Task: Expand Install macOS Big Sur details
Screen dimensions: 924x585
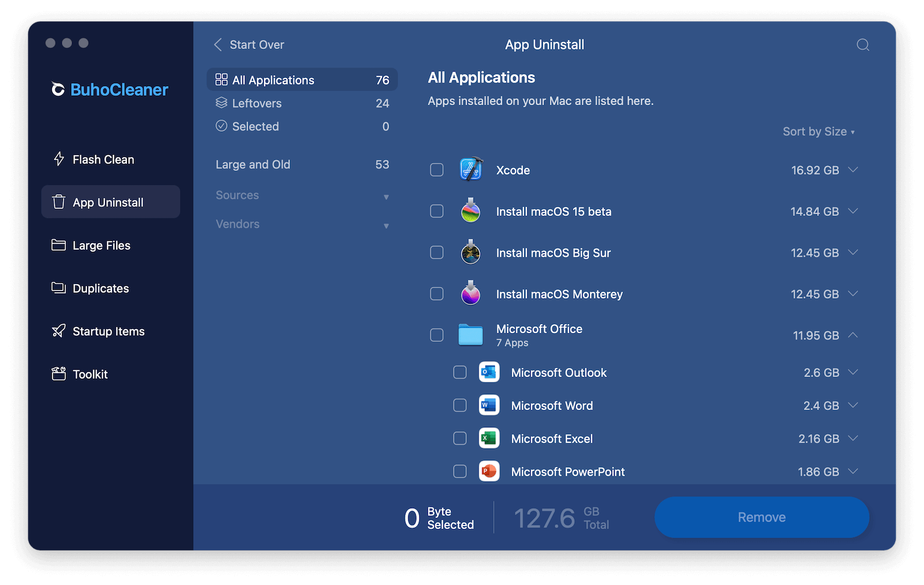Action: point(853,252)
